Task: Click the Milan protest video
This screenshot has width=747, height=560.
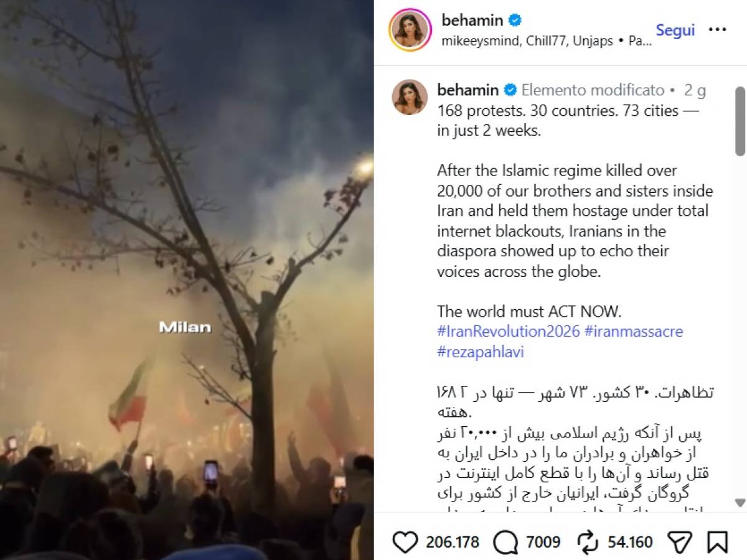Action: [x=187, y=280]
